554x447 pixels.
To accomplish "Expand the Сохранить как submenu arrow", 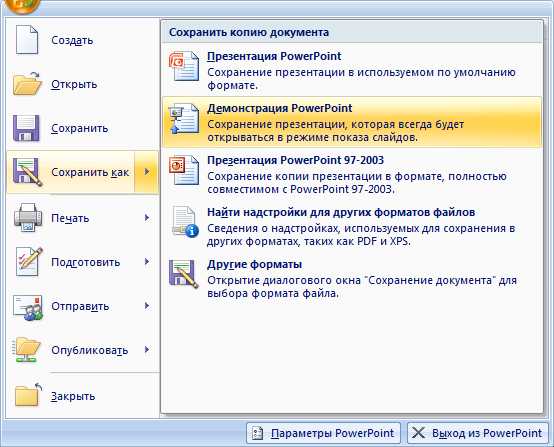I will (147, 172).
